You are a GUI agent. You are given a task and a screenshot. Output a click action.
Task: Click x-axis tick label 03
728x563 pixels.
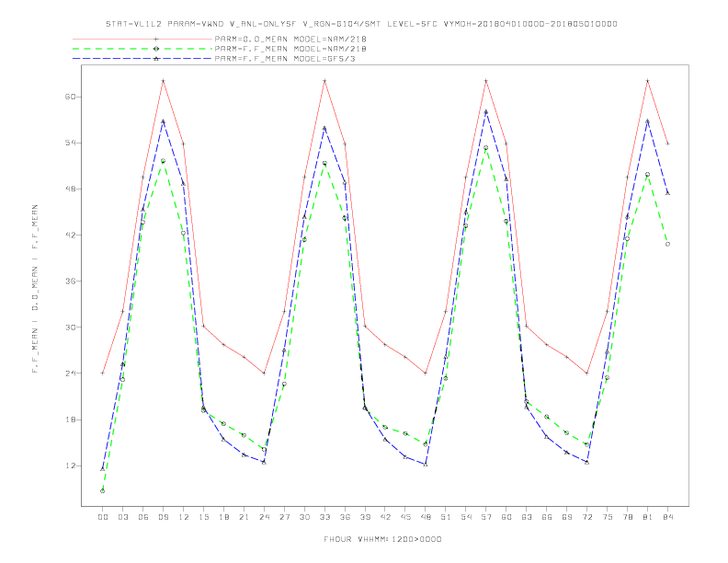(x=122, y=517)
